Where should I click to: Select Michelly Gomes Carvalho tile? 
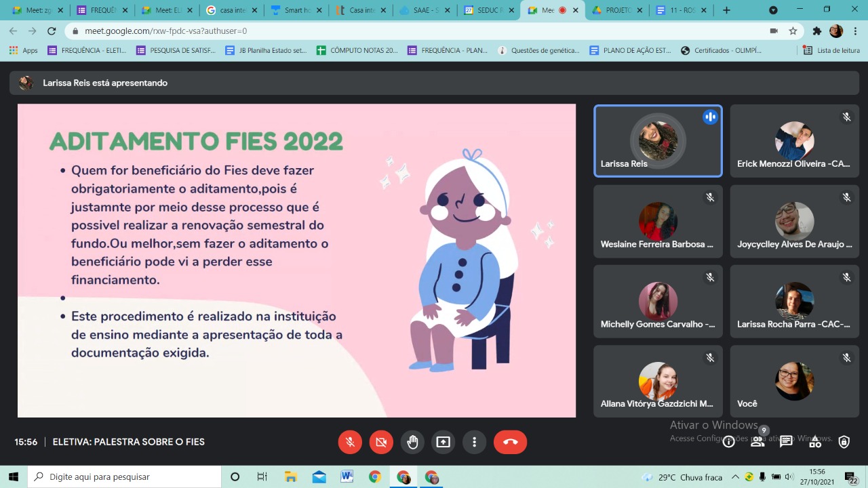(658, 302)
